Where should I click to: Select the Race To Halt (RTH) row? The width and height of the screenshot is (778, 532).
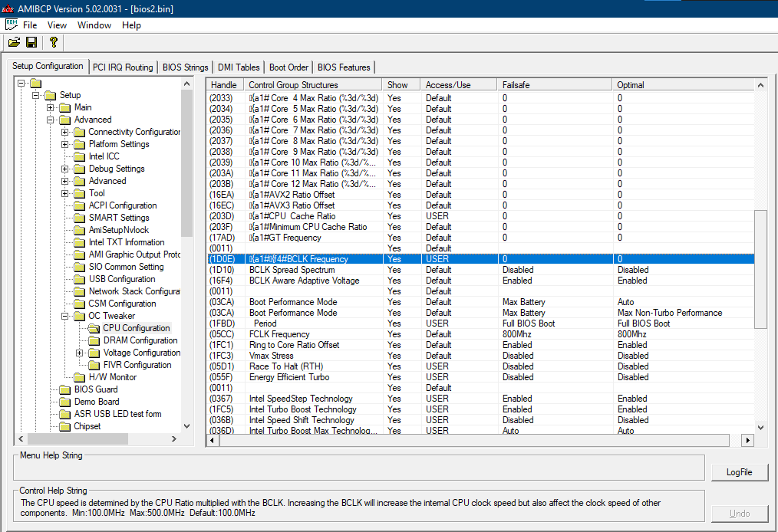pos(480,367)
